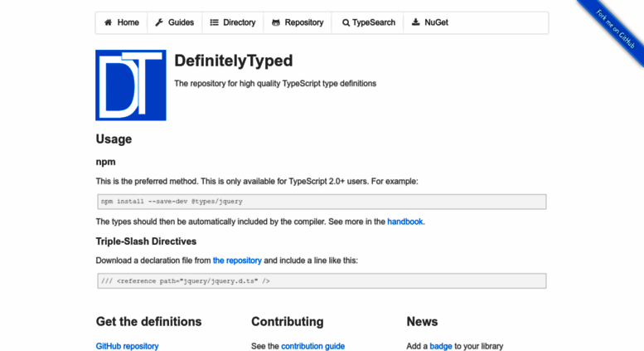Click the download icon beside NuGet
The image size is (644, 351).
(415, 22)
